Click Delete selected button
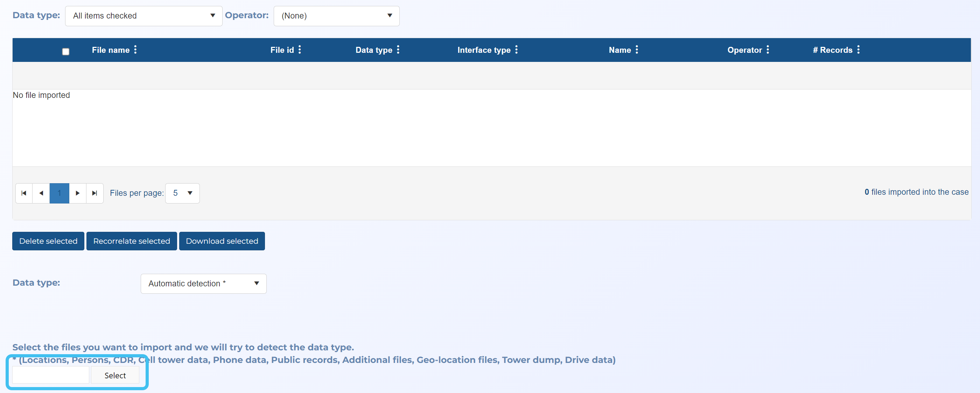This screenshot has height=393, width=980. (48, 241)
